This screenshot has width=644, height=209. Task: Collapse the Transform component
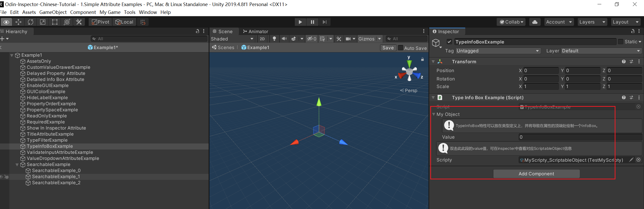tap(433, 61)
